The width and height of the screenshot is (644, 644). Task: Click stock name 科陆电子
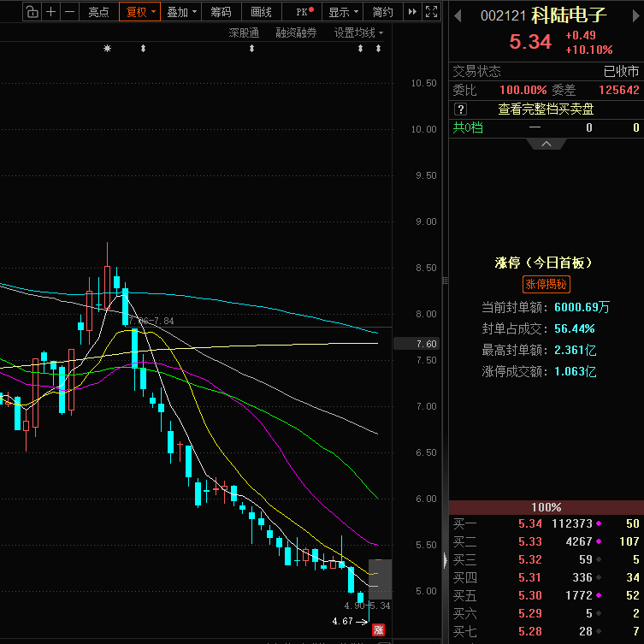click(569, 15)
